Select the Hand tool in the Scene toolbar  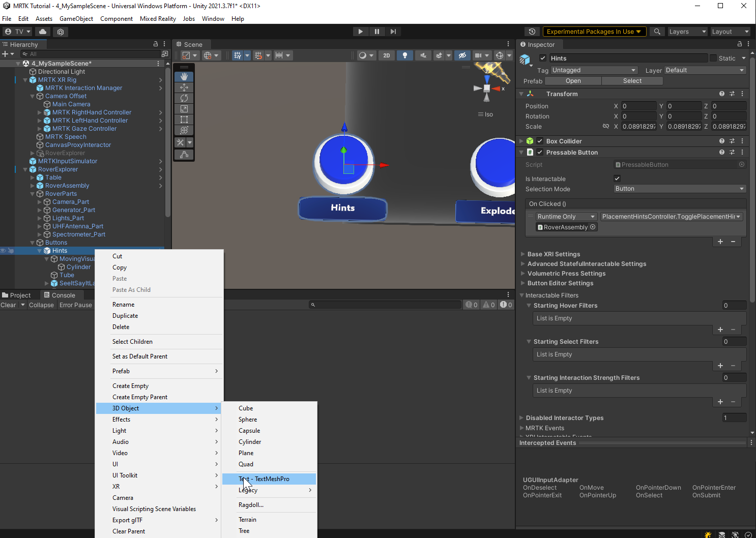point(184,76)
